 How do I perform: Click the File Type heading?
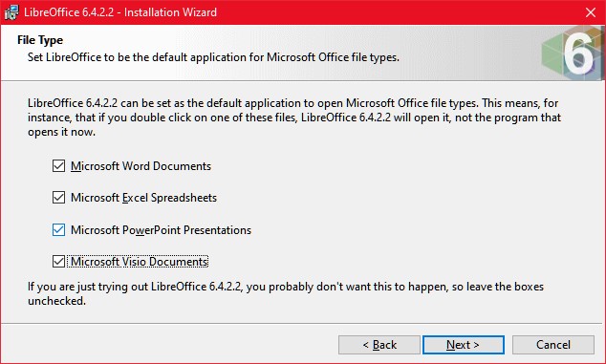point(40,40)
